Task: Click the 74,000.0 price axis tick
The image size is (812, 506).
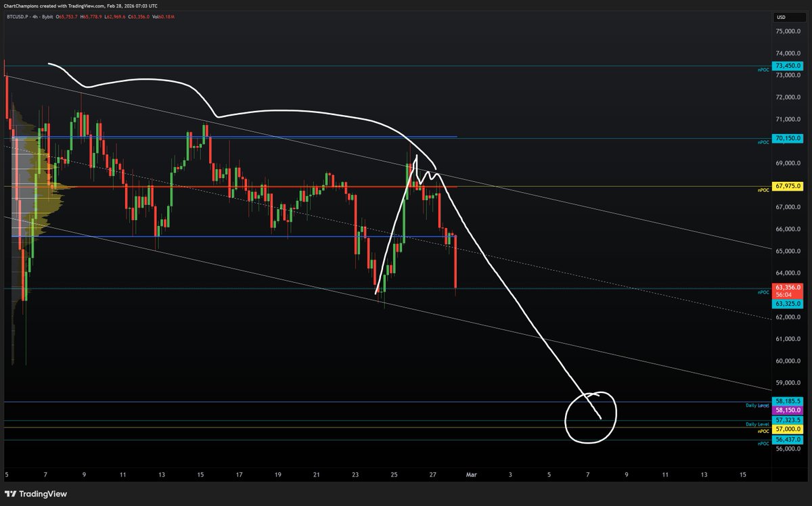Action: click(x=788, y=53)
